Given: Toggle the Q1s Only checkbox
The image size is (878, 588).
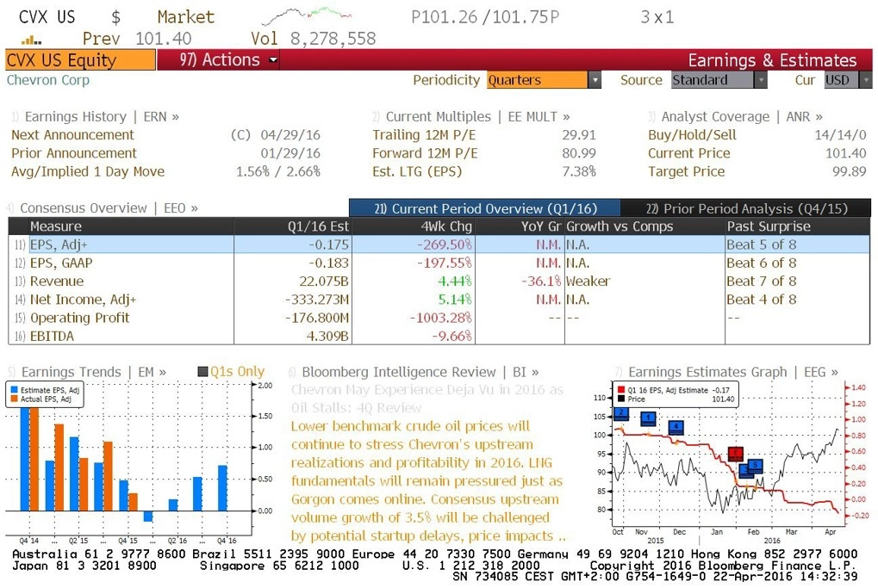Looking at the screenshot, I should tap(203, 372).
